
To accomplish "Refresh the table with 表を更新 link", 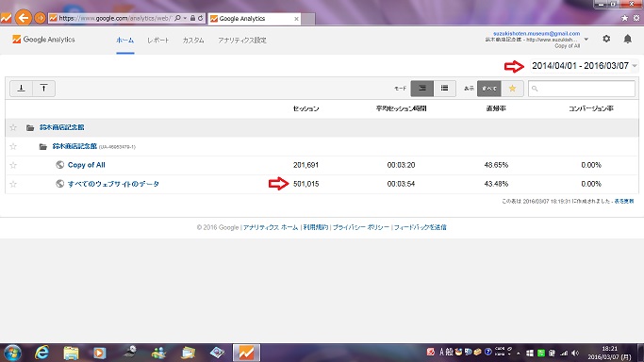I will point(624,201).
